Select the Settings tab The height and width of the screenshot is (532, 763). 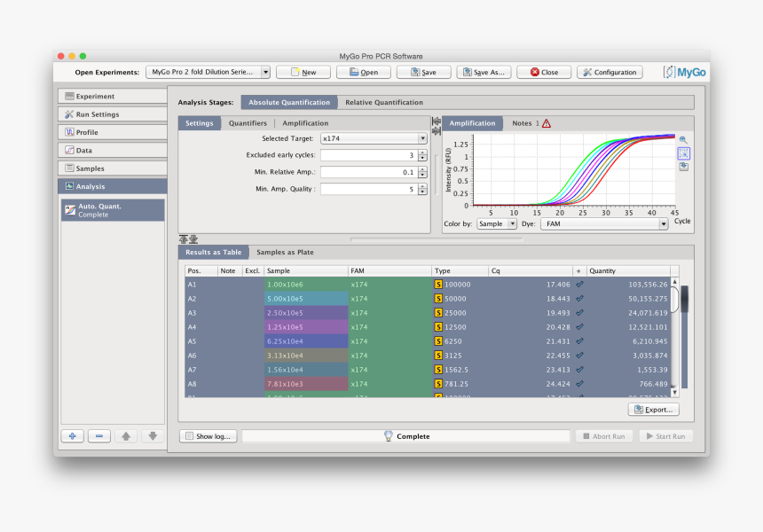199,123
